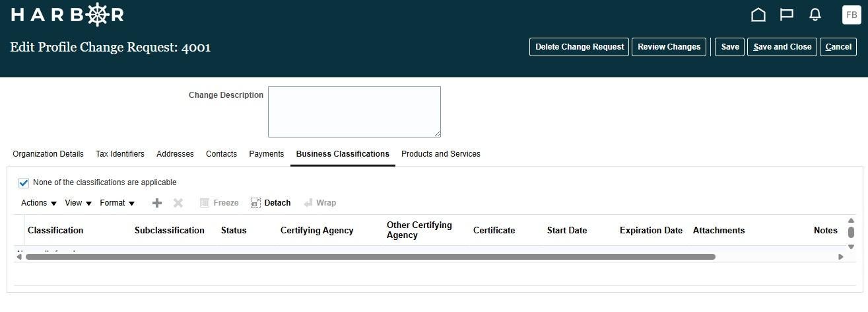Click the scroll-left arrow of table
This screenshot has width=868, height=312.
[19, 256]
